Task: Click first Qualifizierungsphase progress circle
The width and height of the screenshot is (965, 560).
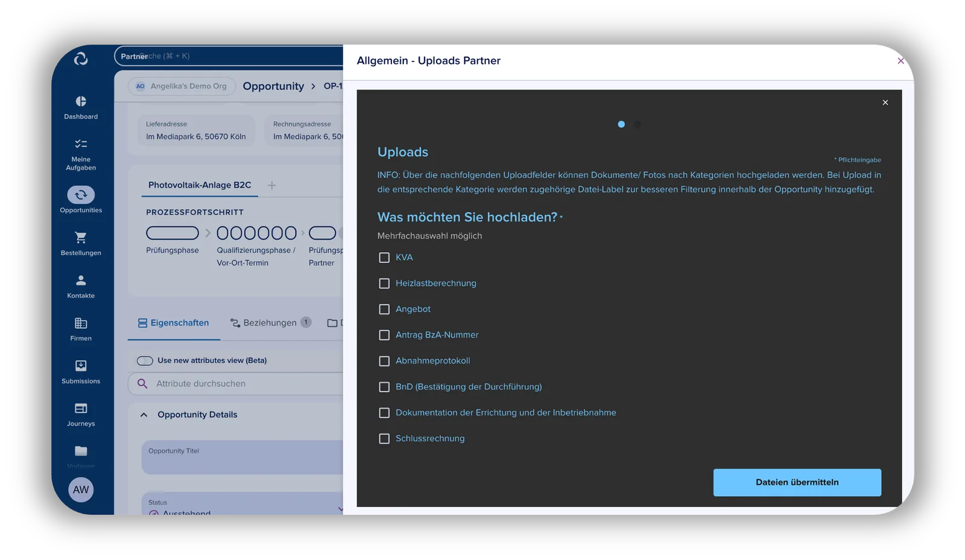Action: point(223,233)
